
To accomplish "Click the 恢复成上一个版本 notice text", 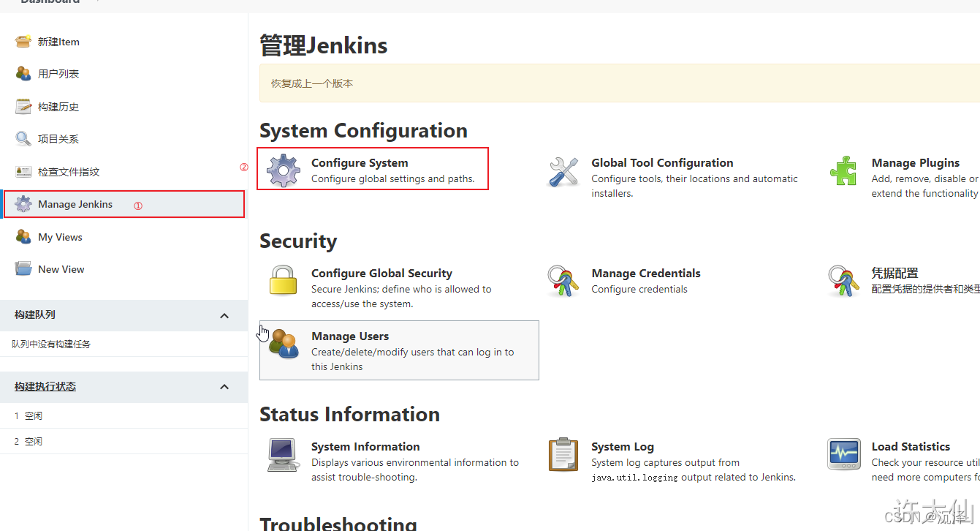I will [x=312, y=83].
